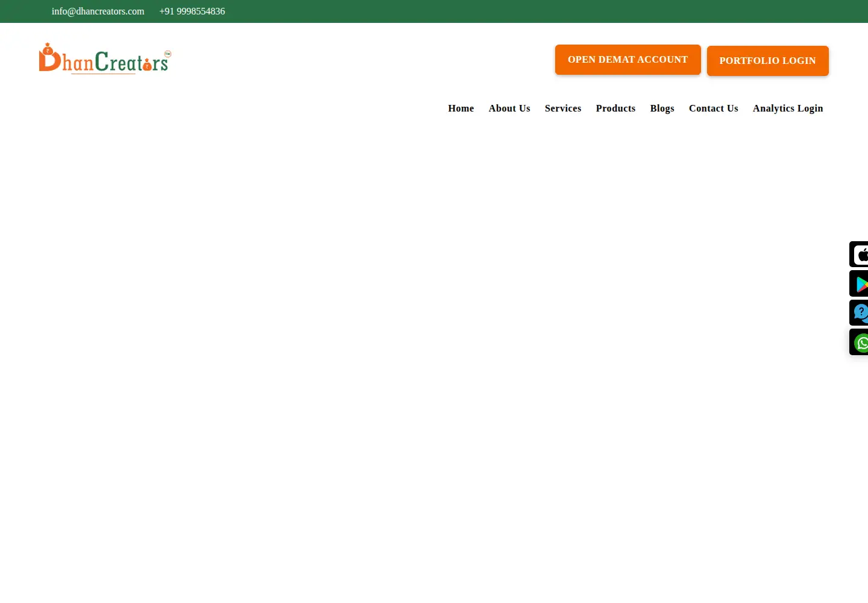
Task: Open the Blogs menu item
Action: (662, 109)
